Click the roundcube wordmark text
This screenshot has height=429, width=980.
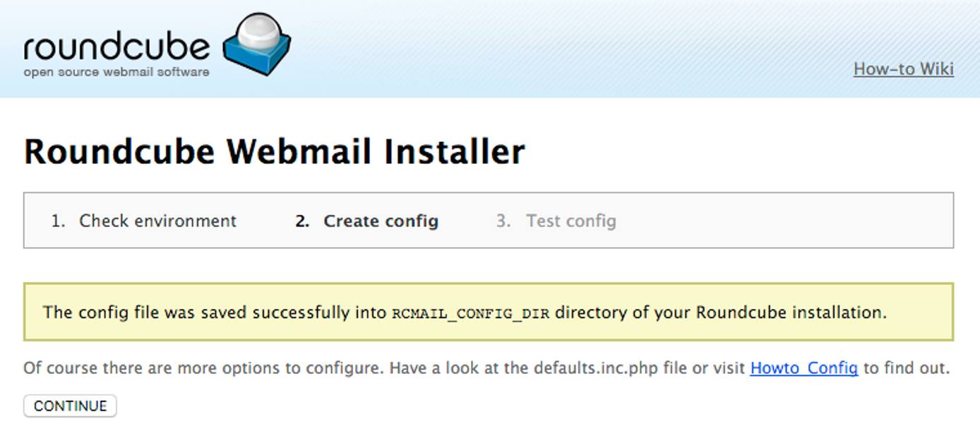click(x=116, y=47)
